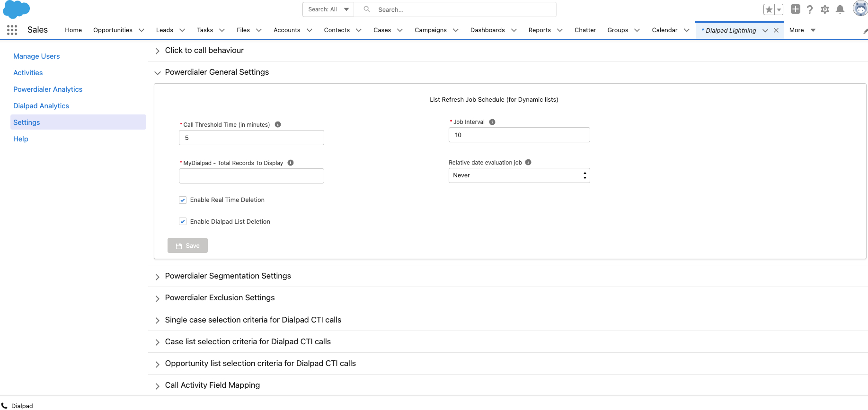This screenshot has height=410, width=868.
Task: Open the Reports tab
Action: point(540,30)
